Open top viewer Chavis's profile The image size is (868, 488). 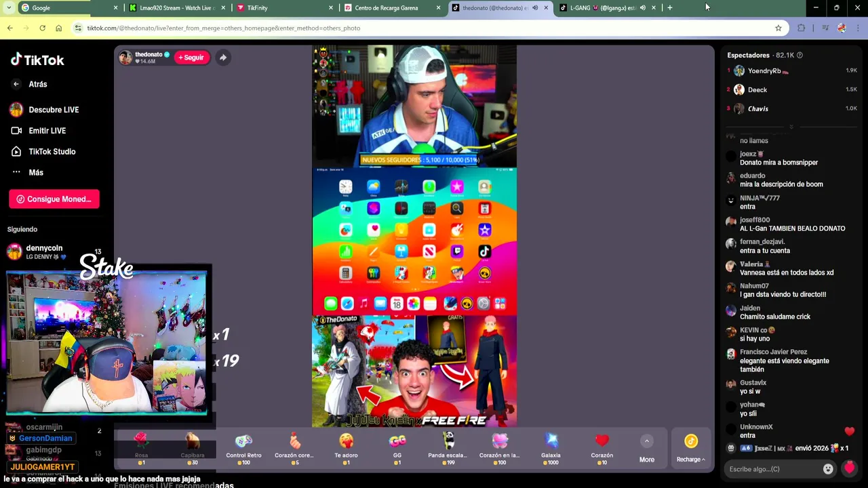pos(751,108)
